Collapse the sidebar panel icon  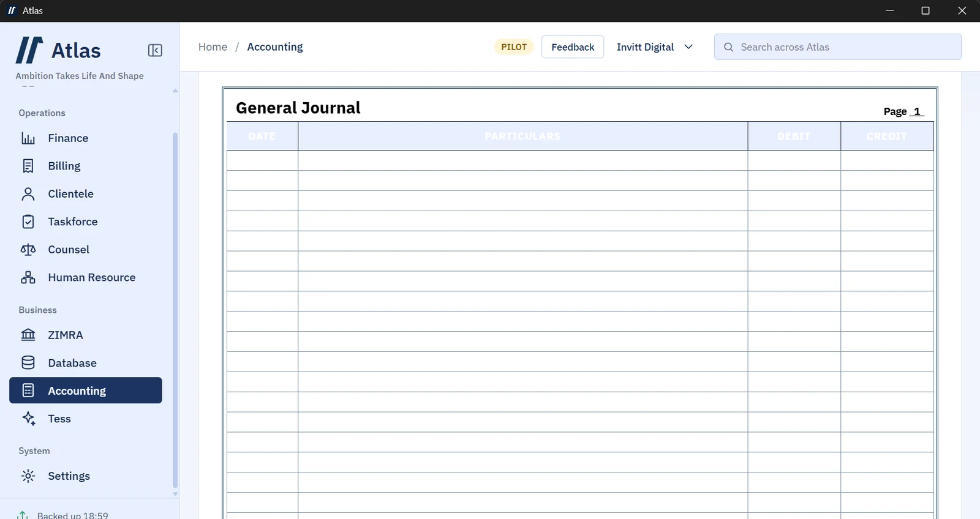click(x=155, y=50)
